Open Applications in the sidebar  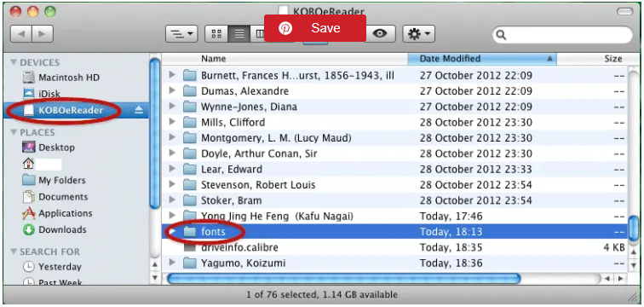66,213
